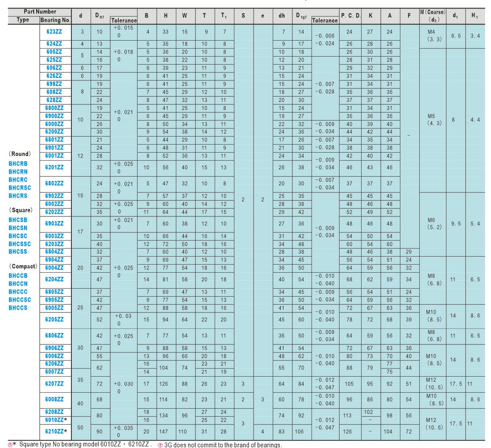This screenshot has width=491, height=448.
Task: Select bearing 6007ZZ
Action: tap(54, 372)
